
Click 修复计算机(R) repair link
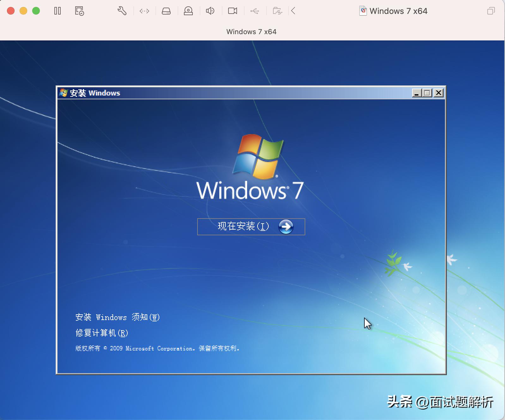(x=102, y=333)
